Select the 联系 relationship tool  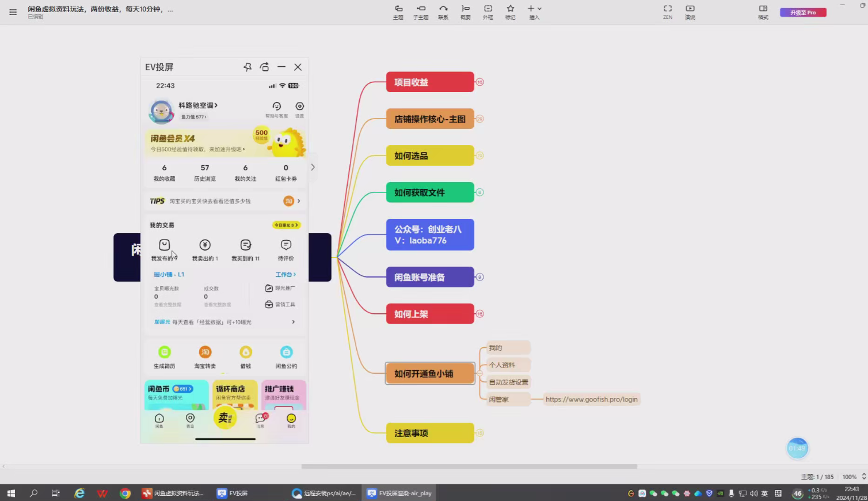click(443, 12)
